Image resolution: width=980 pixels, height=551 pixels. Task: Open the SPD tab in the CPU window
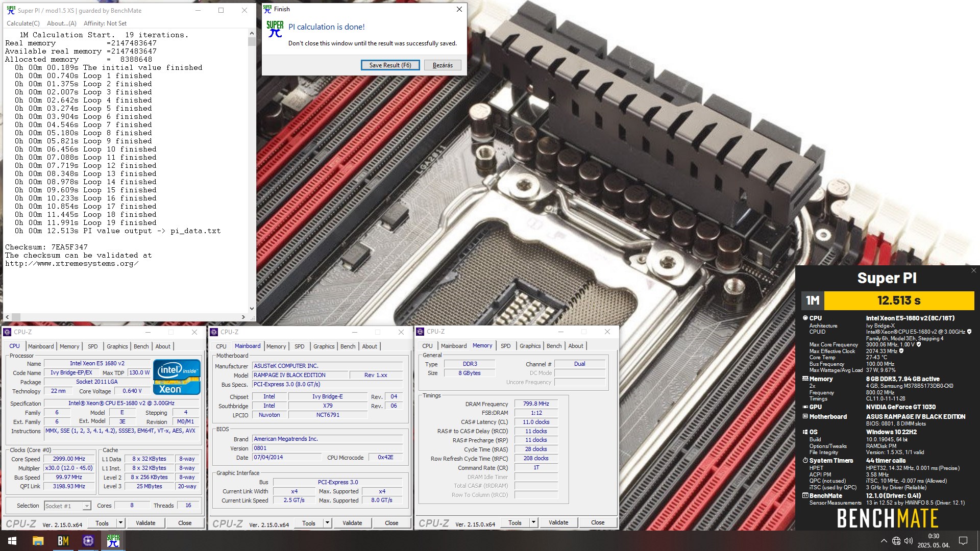coord(92,346)
